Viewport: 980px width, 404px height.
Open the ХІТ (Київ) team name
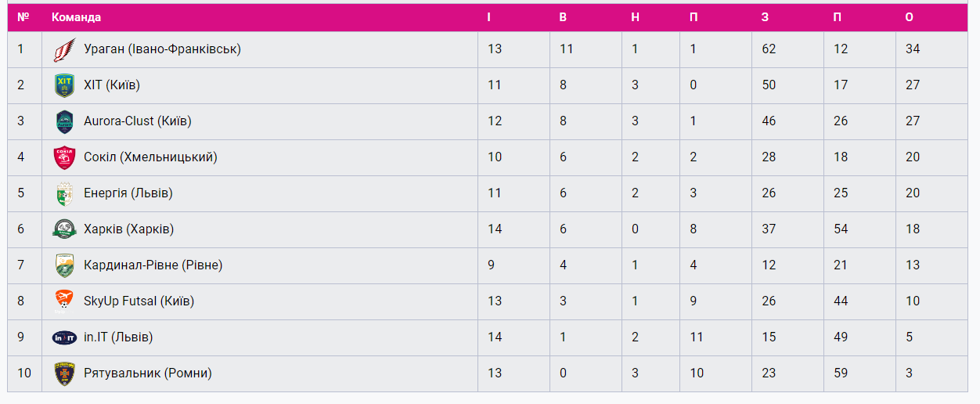tap(112, 85)
